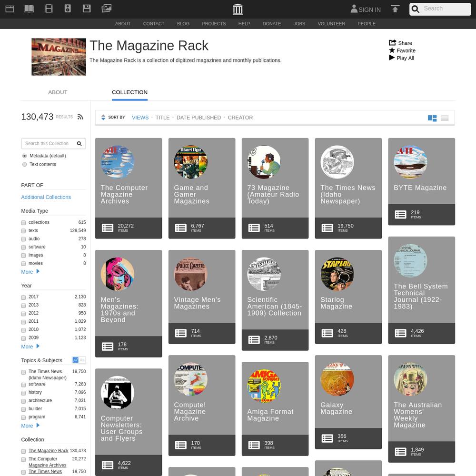Check the audio media type checkbox
476x476 pixels.
23,239
